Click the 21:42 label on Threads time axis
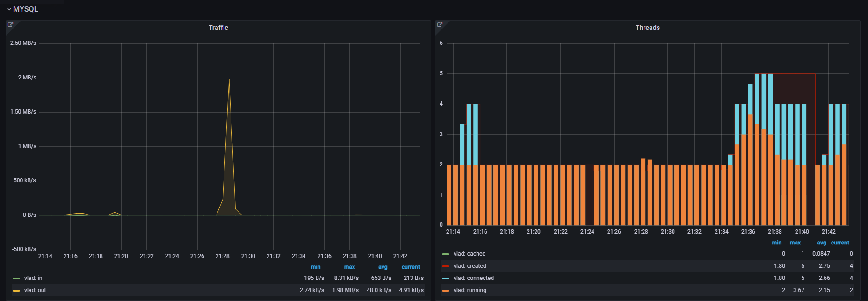 [828, 232]
